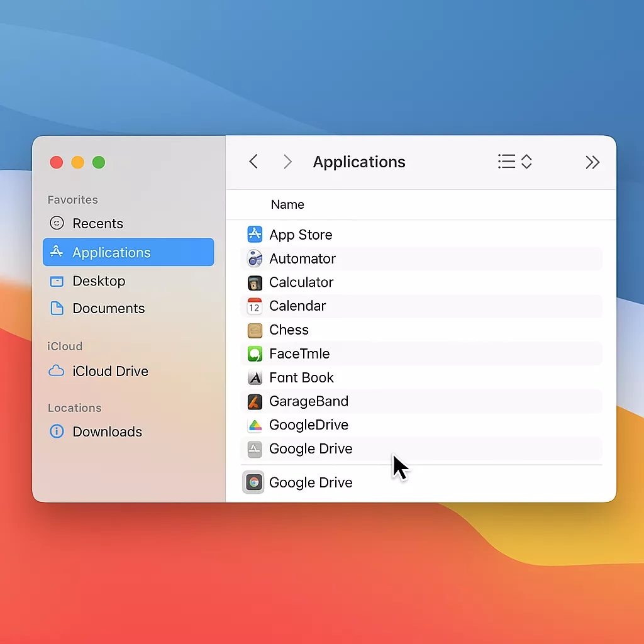Sort by the Name column header

tap(287, 204)
